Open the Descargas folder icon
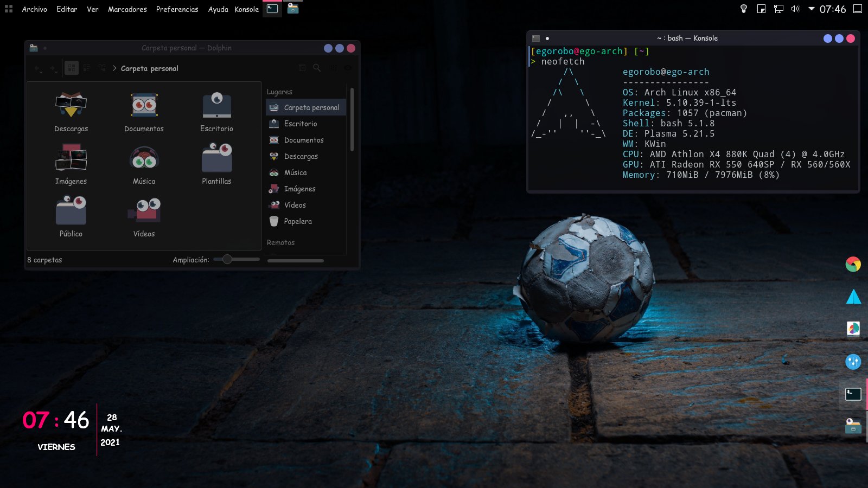The width and height of the screenshot is (868, 488). pos(71,105)
